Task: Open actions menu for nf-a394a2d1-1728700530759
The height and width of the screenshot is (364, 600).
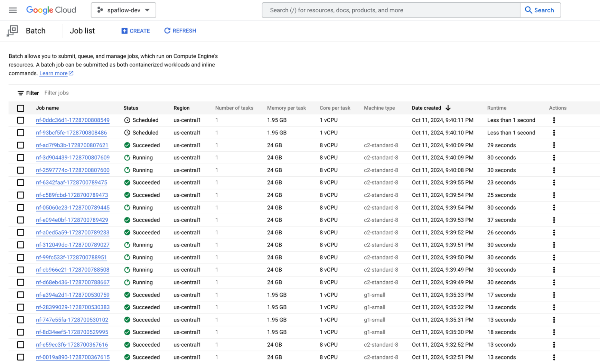Action: (554, 295)
